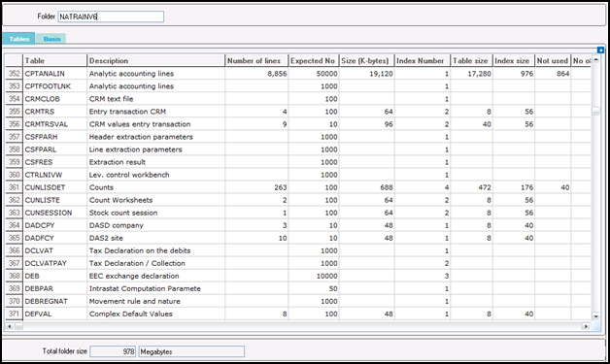Click the Index size column header
This screenshot has height=364, width=610.
(514, 60)
